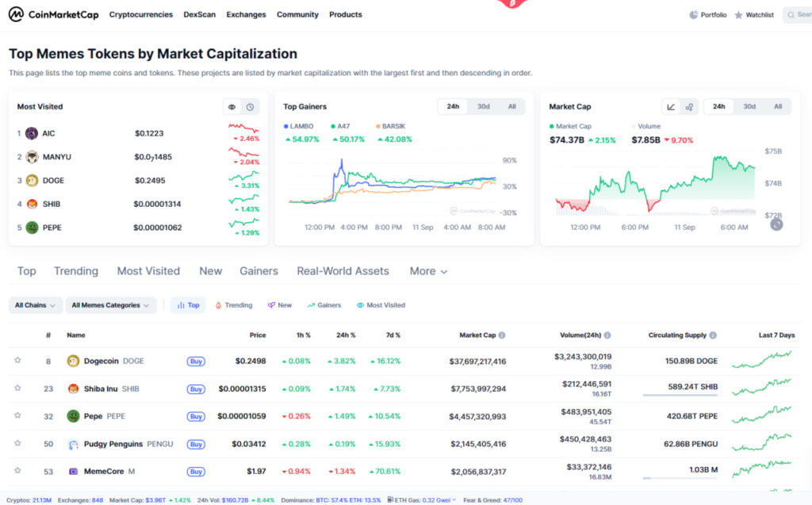Open the All Chains dropdown

tap(35, 305)
